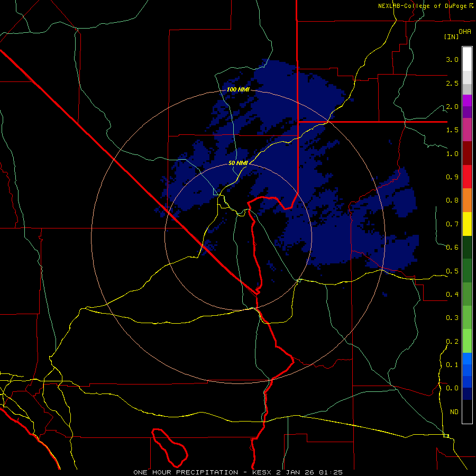
Task: Click the 1.0 legend value
Action: pyautogui.click(x=452, y=153)
